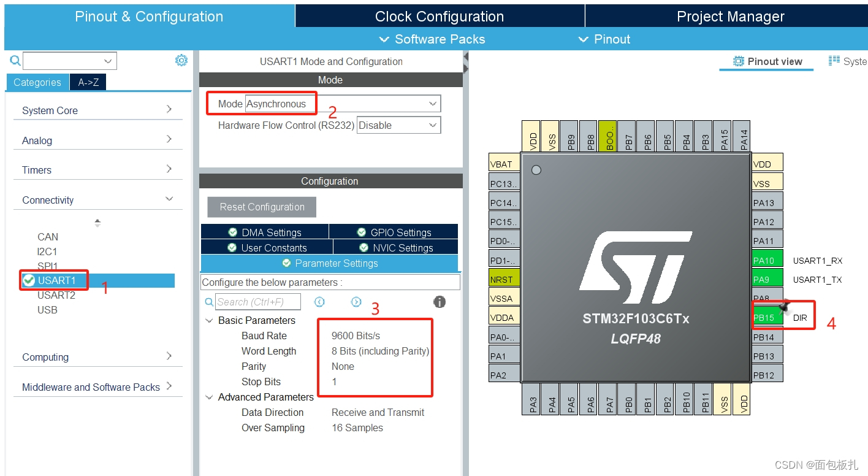Click the parameter Search (Ctrl+F) field
This screenshot has width=868, height=476.
258,302
